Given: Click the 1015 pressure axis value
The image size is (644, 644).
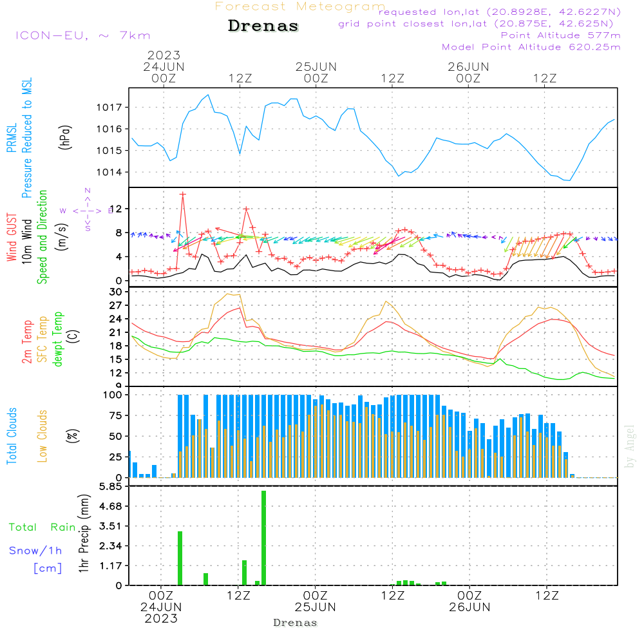Looking at the screenshot, I should point(109,151).
